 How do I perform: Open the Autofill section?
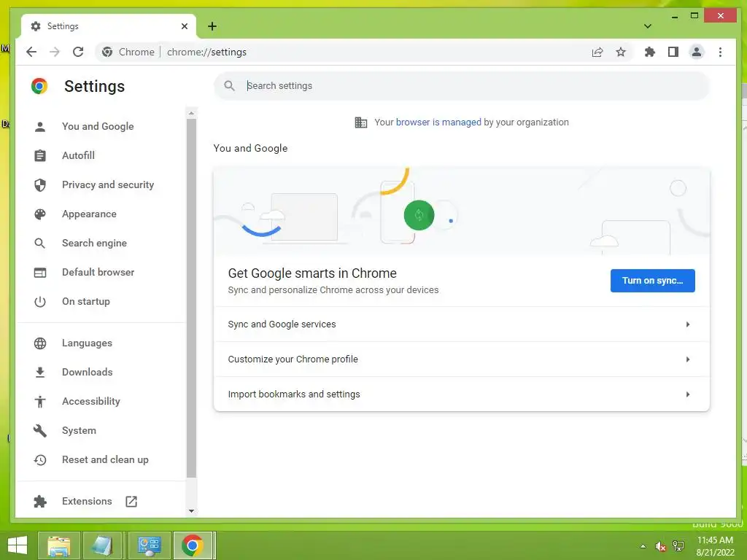78,155
